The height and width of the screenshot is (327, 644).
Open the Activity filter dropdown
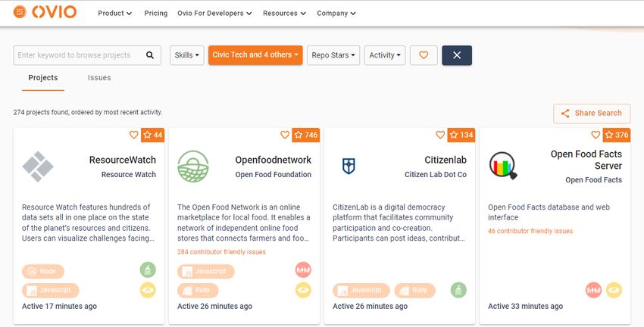[x=385, y=55]
